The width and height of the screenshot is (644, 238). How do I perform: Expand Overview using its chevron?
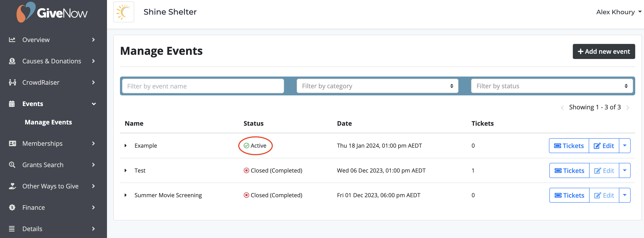(x=94, y=40)
